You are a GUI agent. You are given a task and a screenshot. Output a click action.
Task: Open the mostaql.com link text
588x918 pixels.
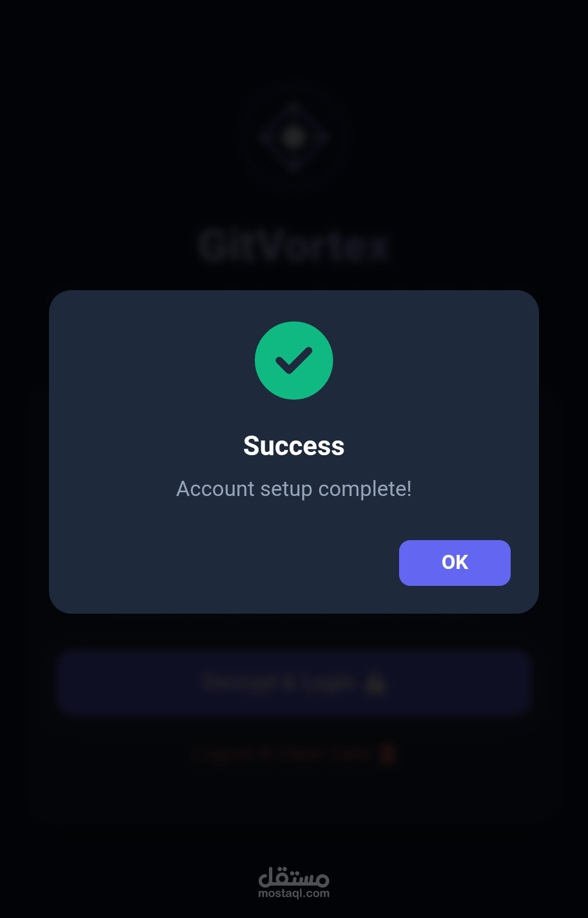294,893
